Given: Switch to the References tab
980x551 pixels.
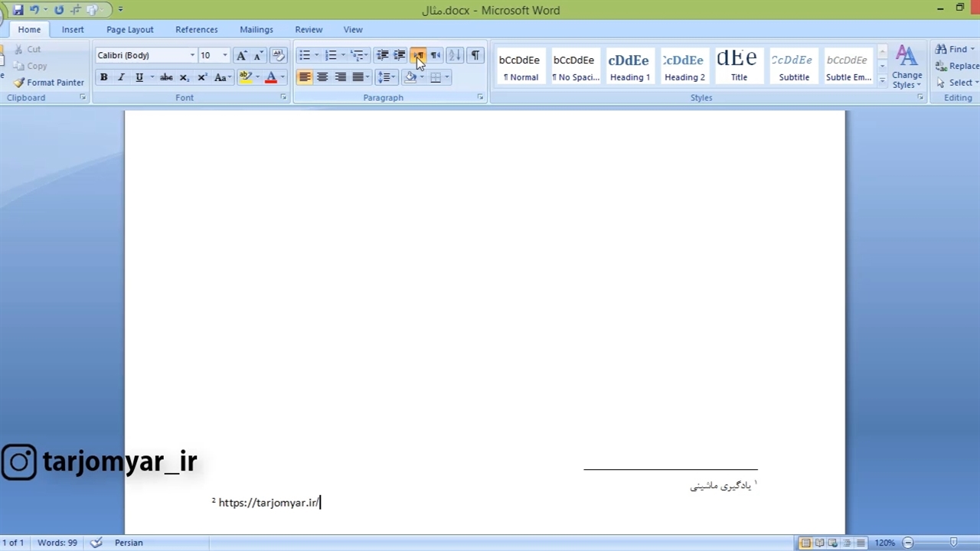Looking at the screenshot, I should [x=196, y=29].
